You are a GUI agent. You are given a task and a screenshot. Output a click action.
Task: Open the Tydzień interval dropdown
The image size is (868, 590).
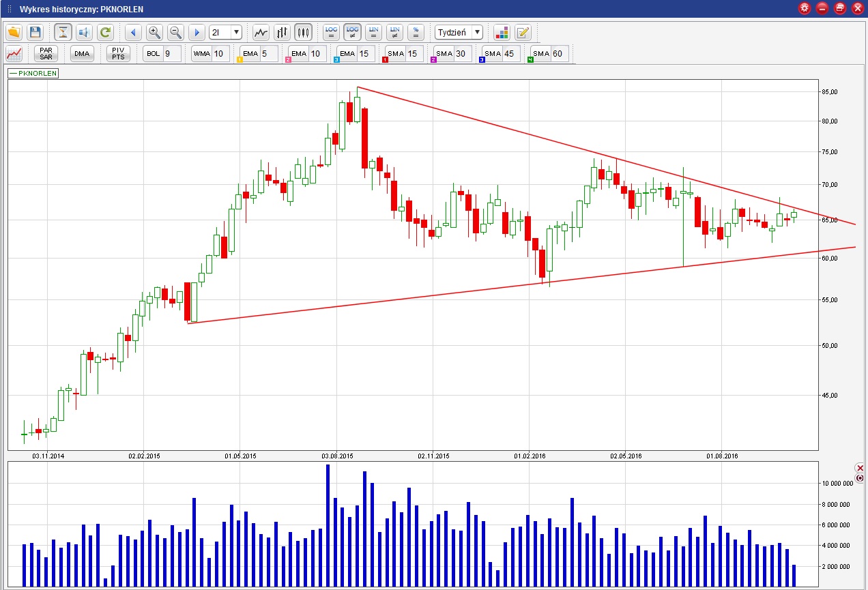coord(459,32)
